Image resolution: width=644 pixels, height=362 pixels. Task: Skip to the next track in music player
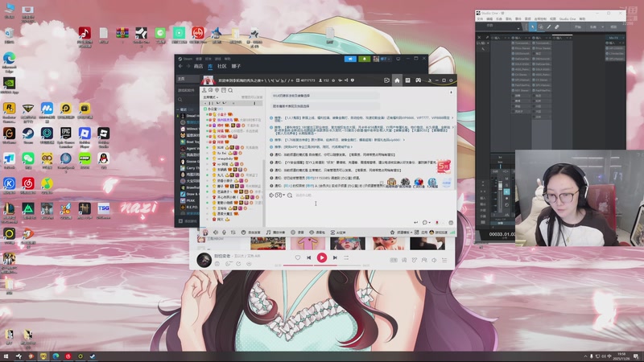point(335,257)
